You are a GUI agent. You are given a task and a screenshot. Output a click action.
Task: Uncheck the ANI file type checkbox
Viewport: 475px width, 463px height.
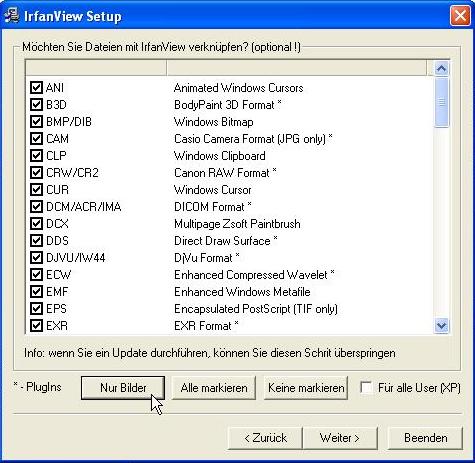pos(36,88)
